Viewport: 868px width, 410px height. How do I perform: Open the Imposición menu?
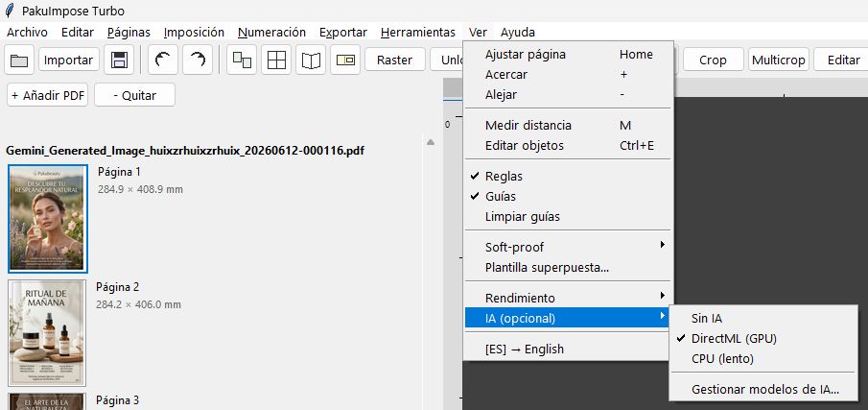click(x=194, y=32)
